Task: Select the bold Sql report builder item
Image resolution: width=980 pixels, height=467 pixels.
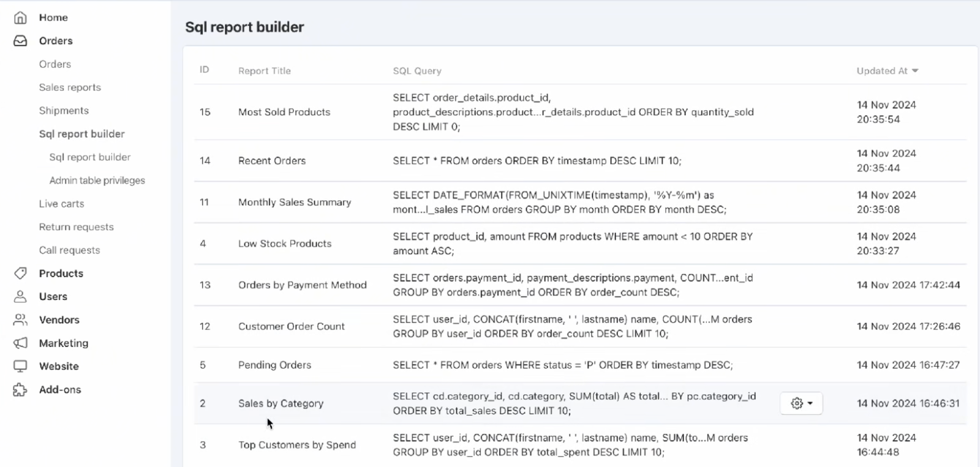Action: (81, 134)
